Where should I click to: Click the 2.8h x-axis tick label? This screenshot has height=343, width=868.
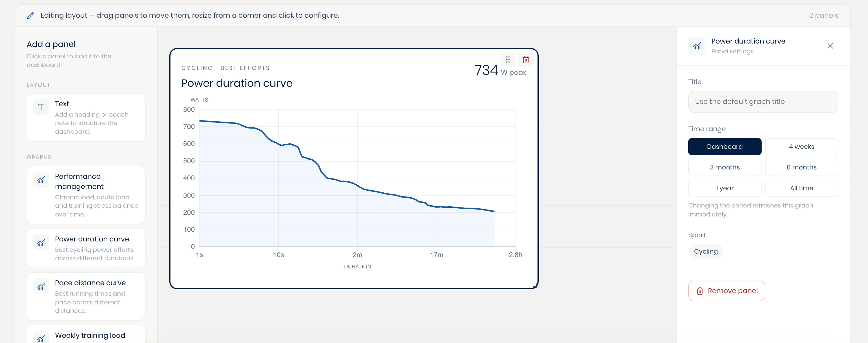coord(515,255)
